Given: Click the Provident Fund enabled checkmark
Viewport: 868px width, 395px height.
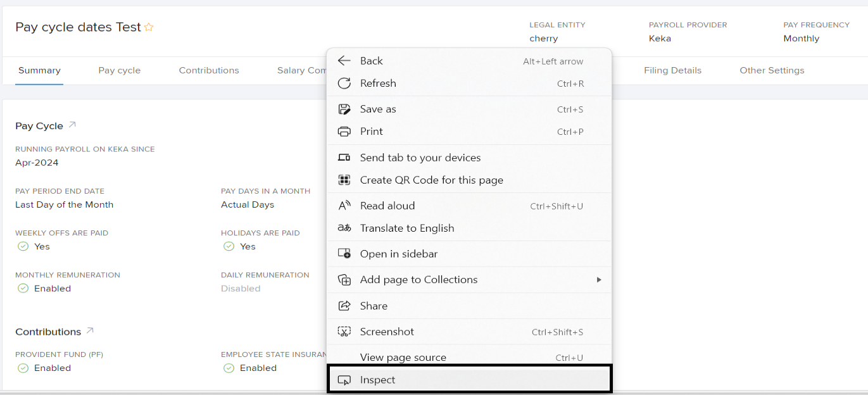Looking at the screenshot, I should coord(23,368).
